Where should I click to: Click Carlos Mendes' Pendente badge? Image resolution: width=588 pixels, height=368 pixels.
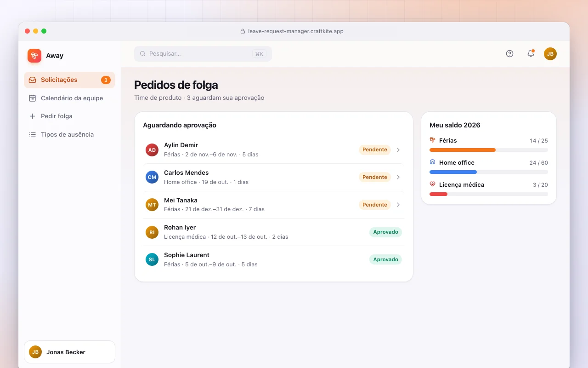(x=375, y=177)
